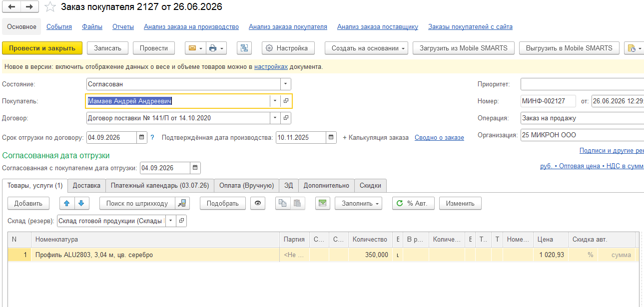
Task: Open the Склад record via the open icon
Action: [x=182, y=220]
